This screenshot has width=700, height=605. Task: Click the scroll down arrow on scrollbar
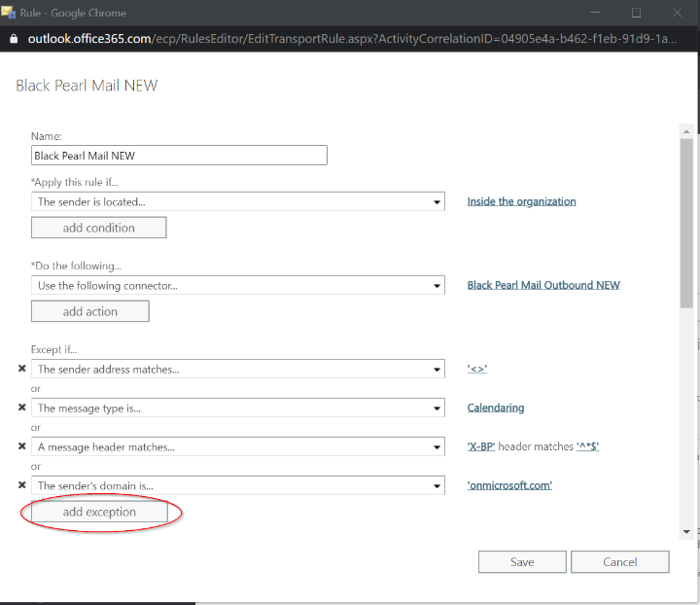pos(686,532)
